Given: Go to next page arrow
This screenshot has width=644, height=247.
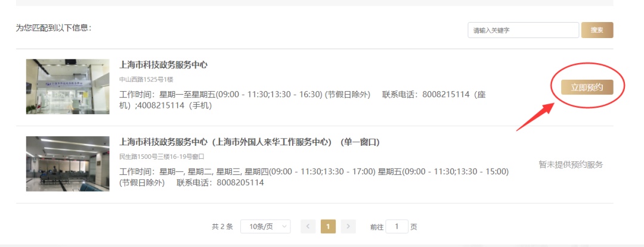Looking at the screenshot, I should [x=348, y=227].
